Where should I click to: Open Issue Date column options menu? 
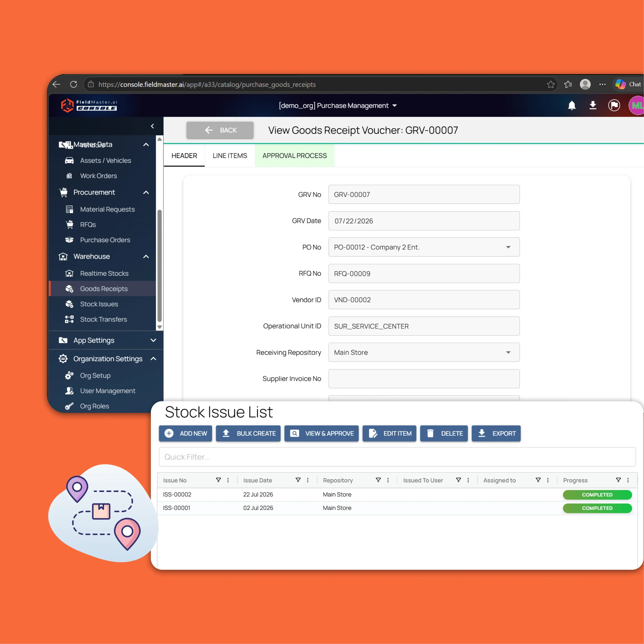[308, 480]
